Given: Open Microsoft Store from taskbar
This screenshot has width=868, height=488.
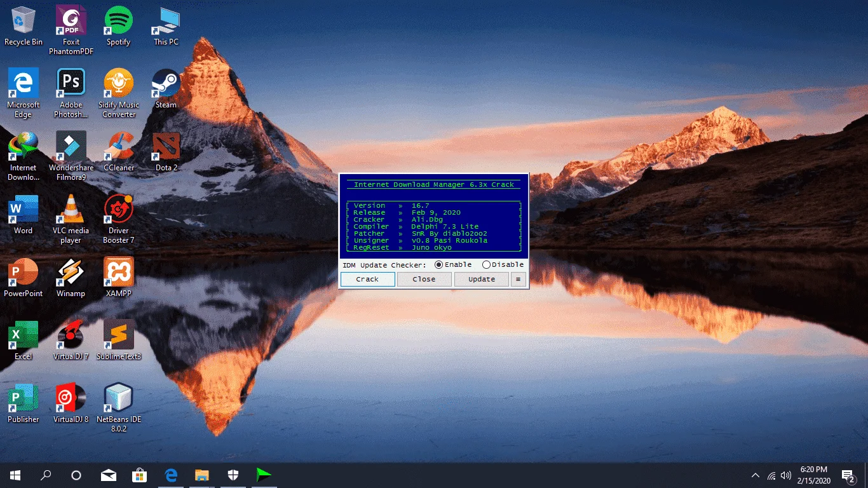Looking at the screenshot, I should [x=139, y=475].
